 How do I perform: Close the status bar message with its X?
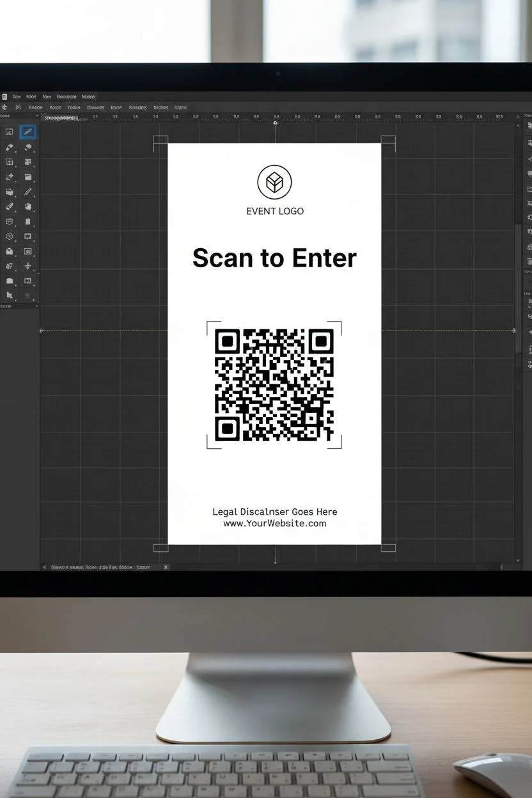(x=166, y=567)
